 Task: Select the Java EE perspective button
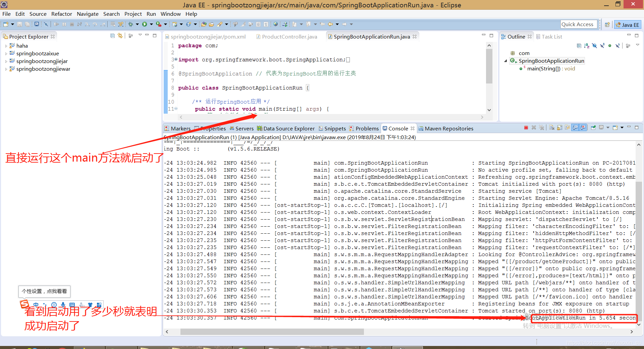click(x=628, y=24)
